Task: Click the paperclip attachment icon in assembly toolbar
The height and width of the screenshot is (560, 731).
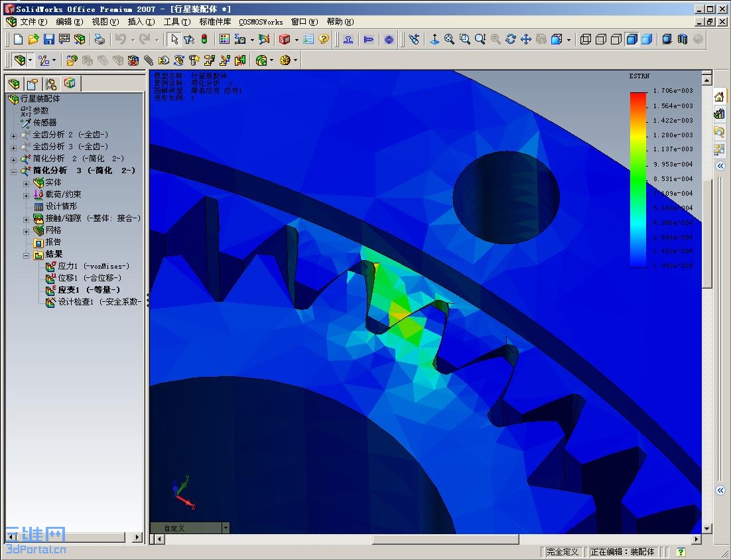Action: 148,60
